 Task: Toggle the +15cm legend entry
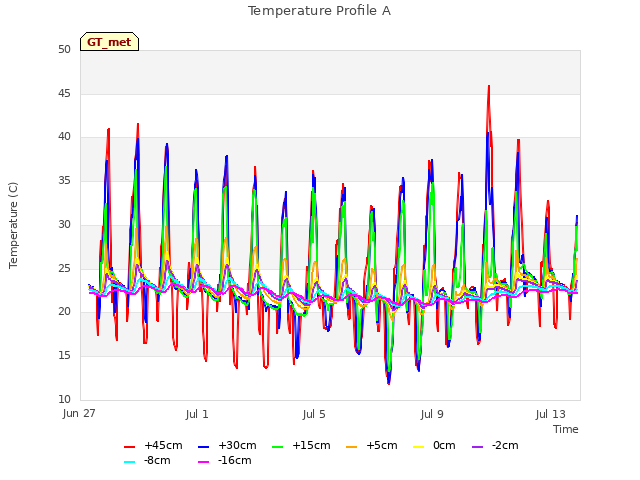[x=301, y=446]
